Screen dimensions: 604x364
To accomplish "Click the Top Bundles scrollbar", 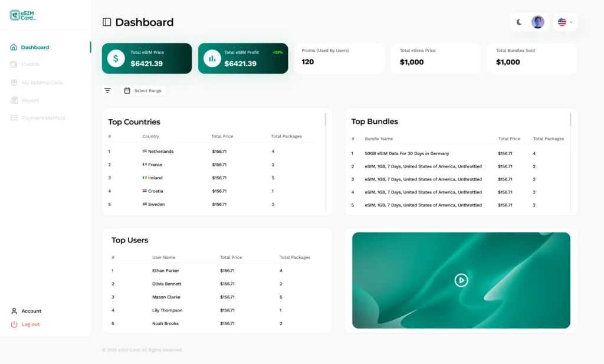I will 570,120.
